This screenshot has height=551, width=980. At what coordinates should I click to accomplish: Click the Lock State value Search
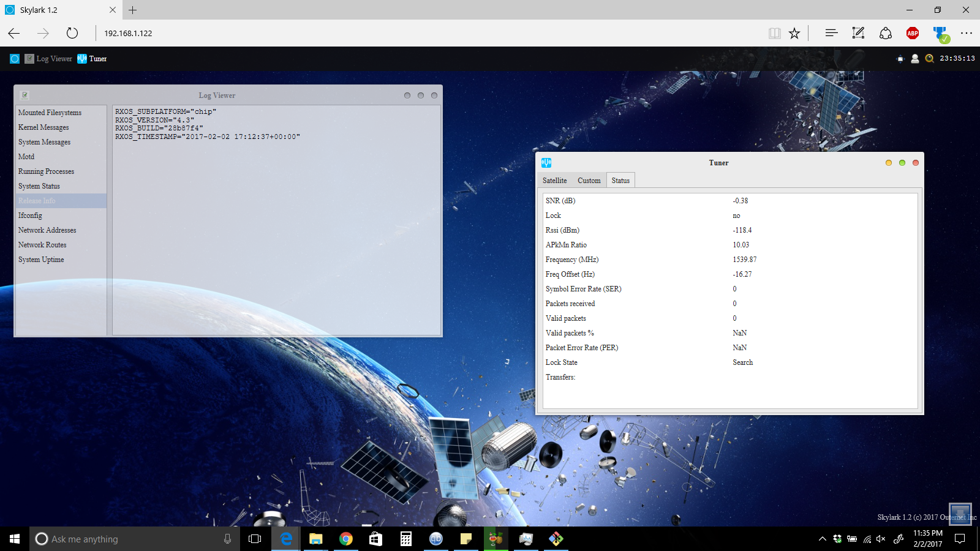[743, 362]
